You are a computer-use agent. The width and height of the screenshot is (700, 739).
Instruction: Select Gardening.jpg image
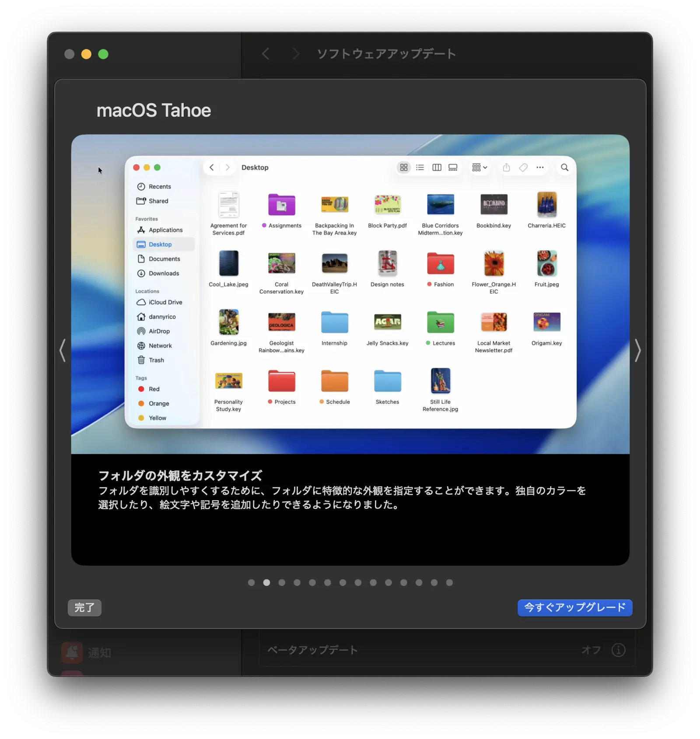click(x=229, y=322)
